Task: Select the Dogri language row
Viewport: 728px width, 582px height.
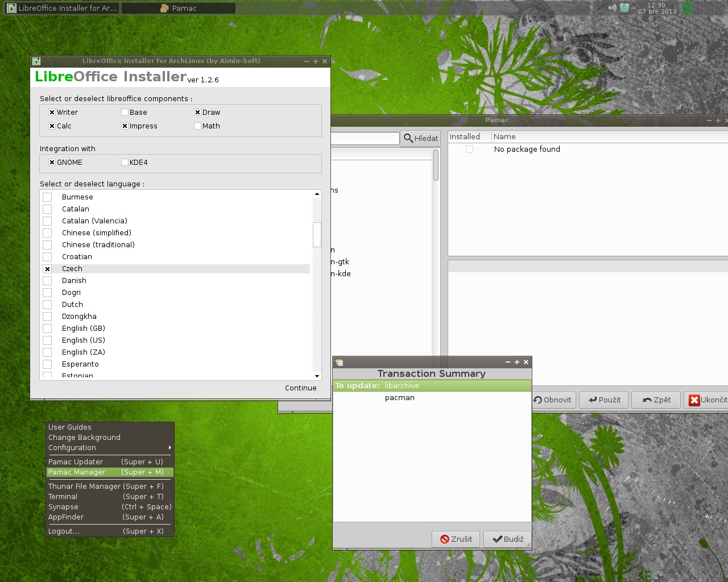Action: click(176, 293)
